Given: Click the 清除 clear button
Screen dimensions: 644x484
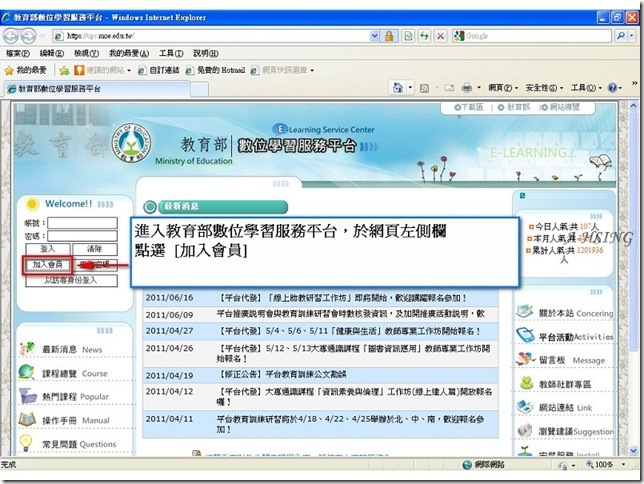Looking at the screenshot, I should click(x=95, y=249).
